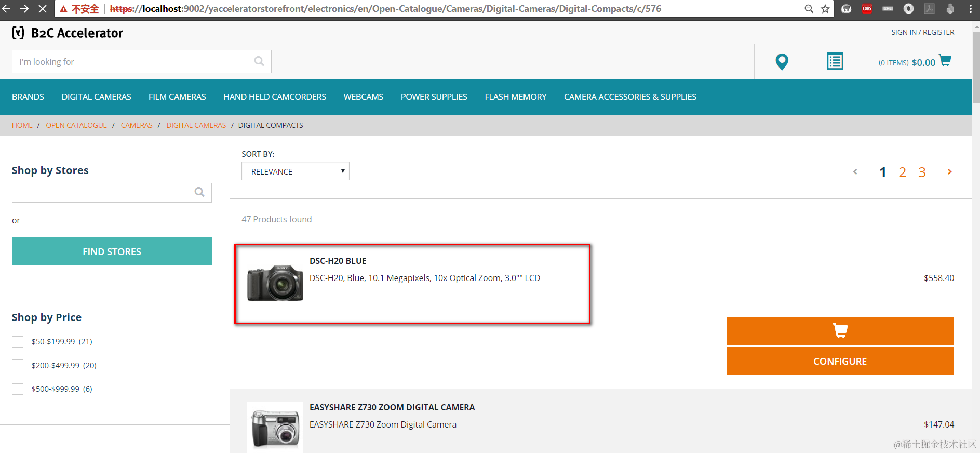Click the current page number 1
980x453 pixels.
882,172
